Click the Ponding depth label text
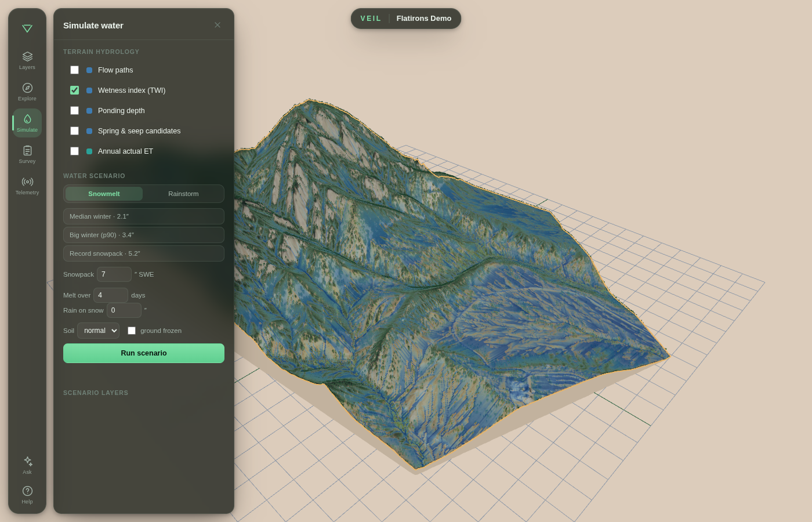The height and width of the screenshot is (522, 812). click(121, 111)
